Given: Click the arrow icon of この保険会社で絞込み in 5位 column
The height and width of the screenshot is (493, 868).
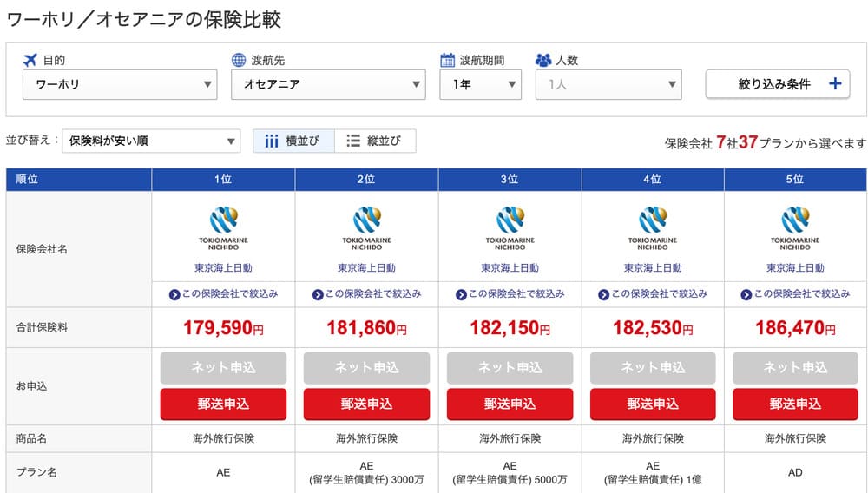Looking at the screenshot, I should pos(746,294).
